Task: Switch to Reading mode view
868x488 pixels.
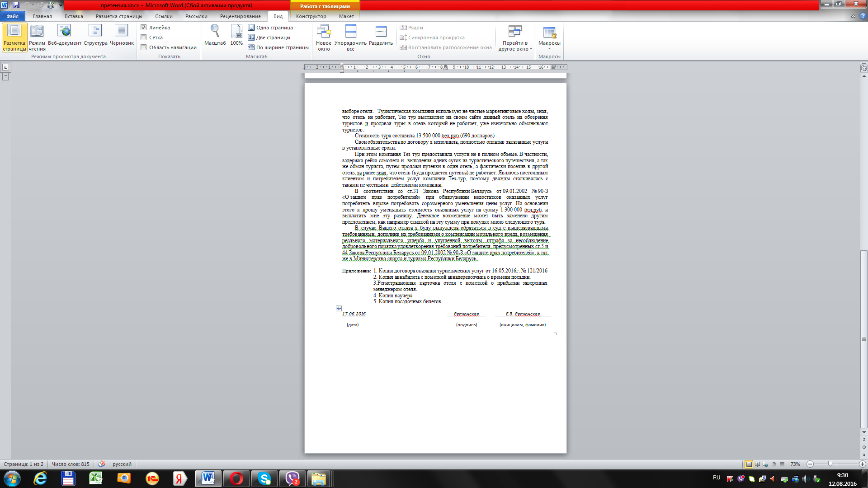Action: (x=37, y=37)
